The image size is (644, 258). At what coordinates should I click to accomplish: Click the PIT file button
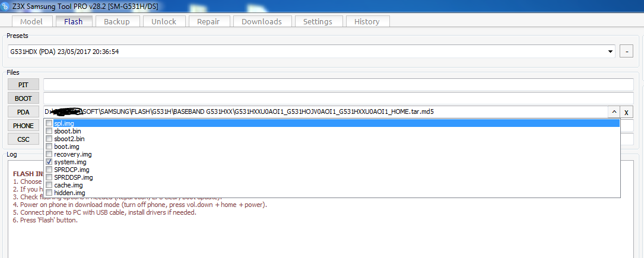tap(23, 84)
